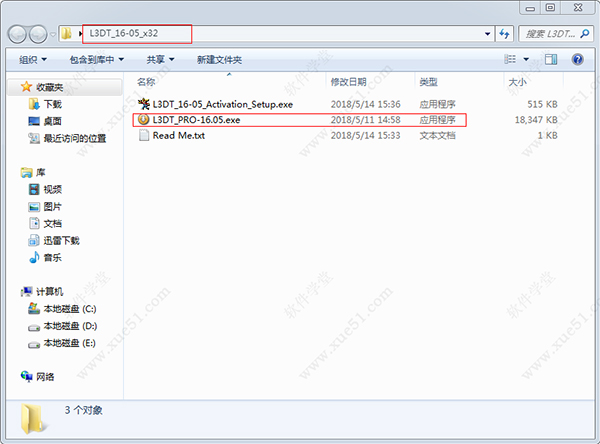Viewport: 600px width, 444px height.
Task: Click the refresh button beside address bar
Action: (504, 34)
